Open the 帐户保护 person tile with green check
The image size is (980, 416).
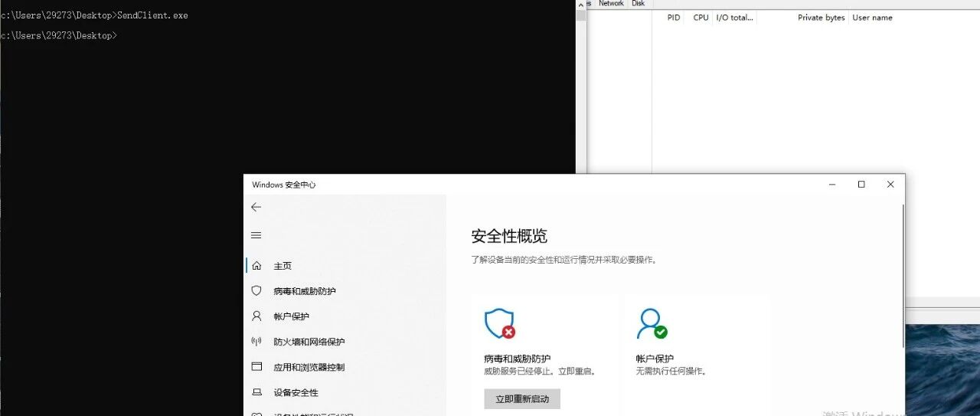click(x=652, y=323)
